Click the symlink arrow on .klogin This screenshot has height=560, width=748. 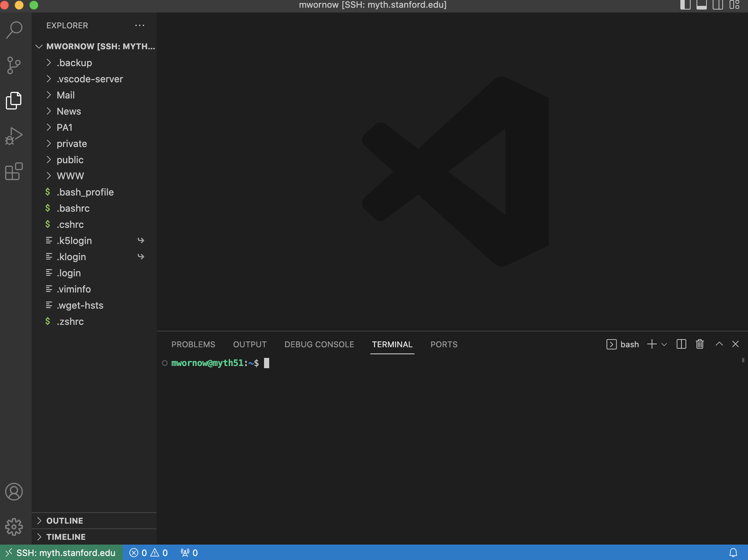[x=141, y=256]
